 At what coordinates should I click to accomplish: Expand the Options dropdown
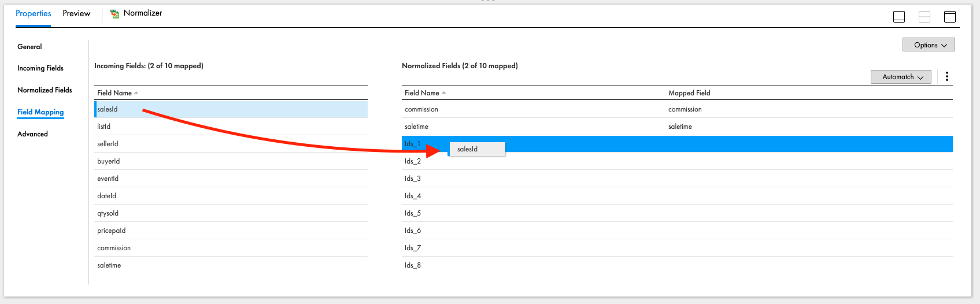928,45
